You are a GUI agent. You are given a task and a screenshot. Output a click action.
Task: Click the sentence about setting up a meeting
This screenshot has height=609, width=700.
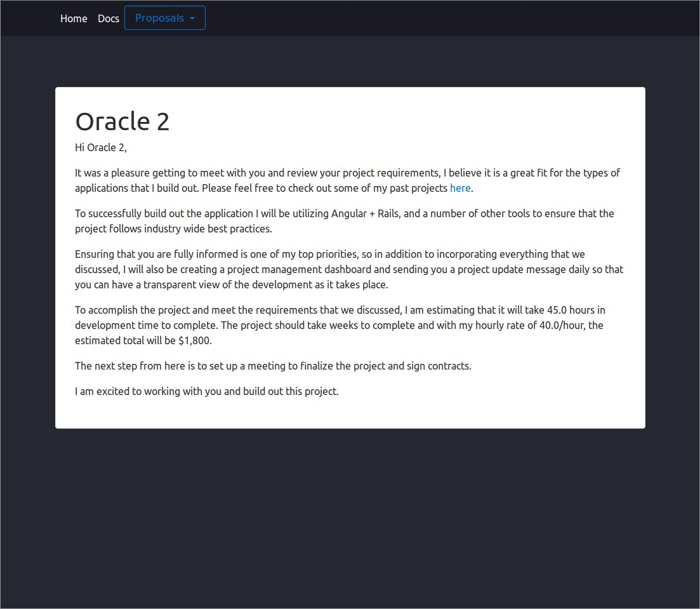tap(274, 366)
